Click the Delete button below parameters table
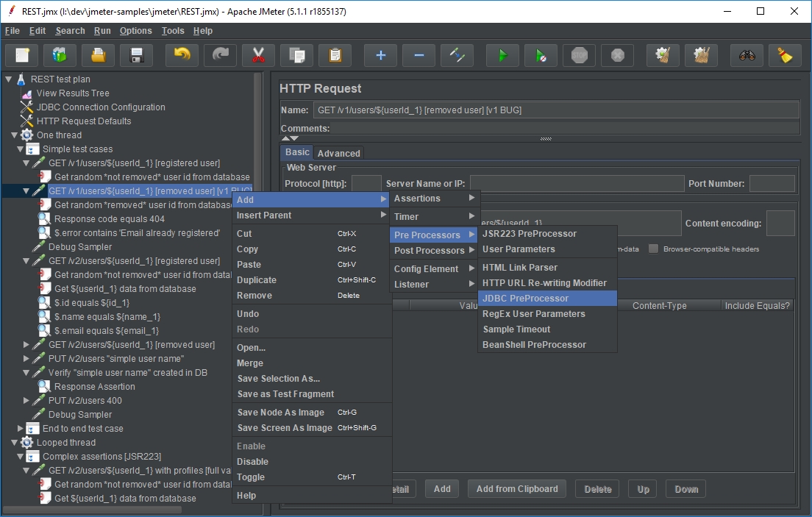Image resolution: width=812 pixels, height=517 pixels. point(598,489)
